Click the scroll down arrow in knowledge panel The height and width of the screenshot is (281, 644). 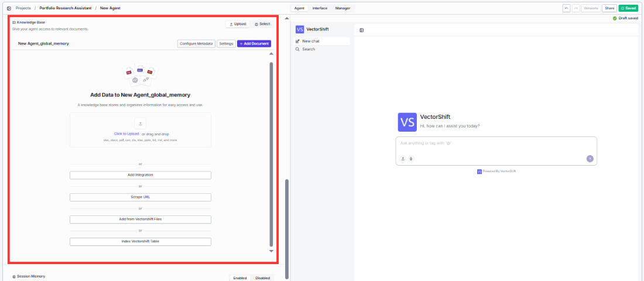coord(271,251)
